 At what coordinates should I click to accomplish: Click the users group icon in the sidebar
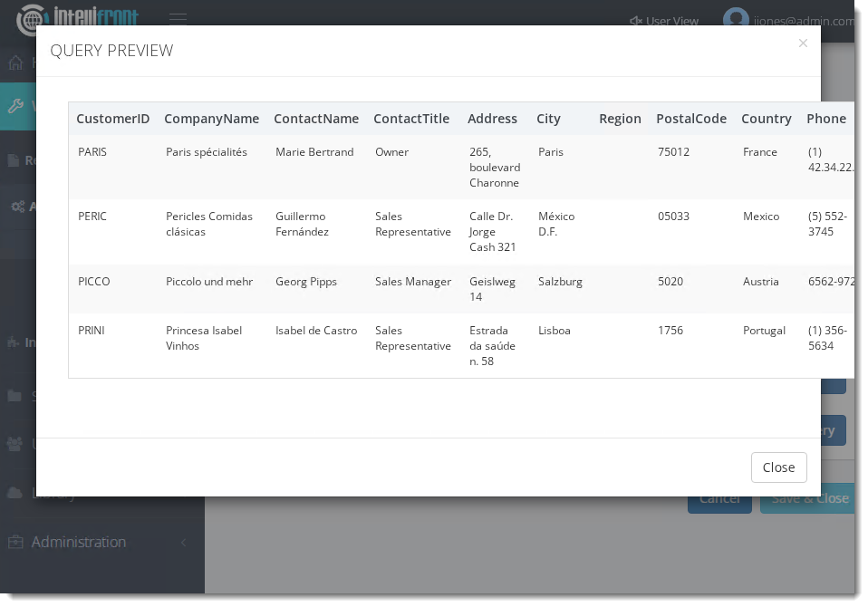point(14,444)
